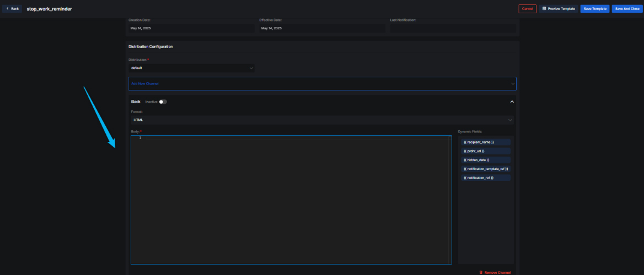This screenshot has height=275, width=644.
Task: Click the Creation Date field
Action: pos(191,28)
